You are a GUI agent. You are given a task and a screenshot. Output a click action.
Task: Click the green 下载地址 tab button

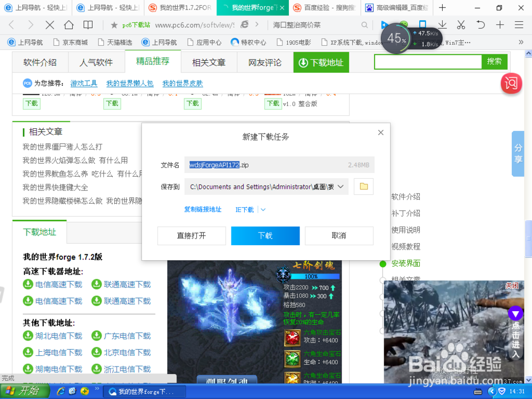(x=321, y=62)
